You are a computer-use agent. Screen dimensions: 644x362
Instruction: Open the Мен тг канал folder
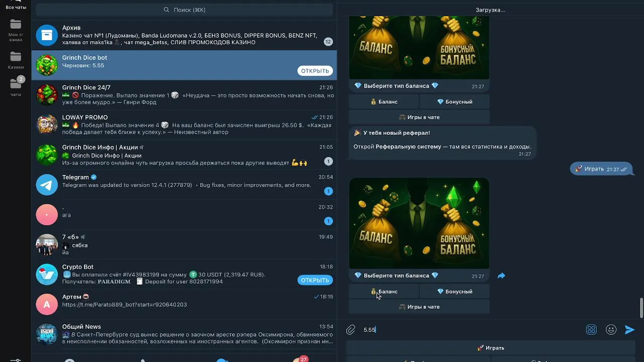click(16, 30)
